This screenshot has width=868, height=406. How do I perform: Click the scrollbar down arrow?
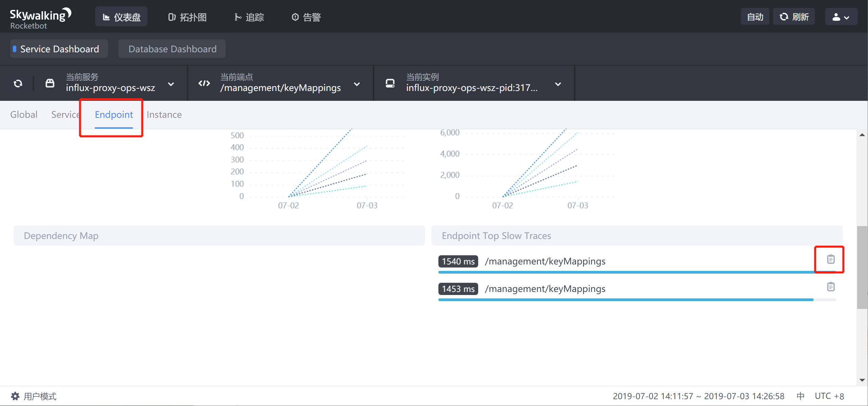(862, 380)
